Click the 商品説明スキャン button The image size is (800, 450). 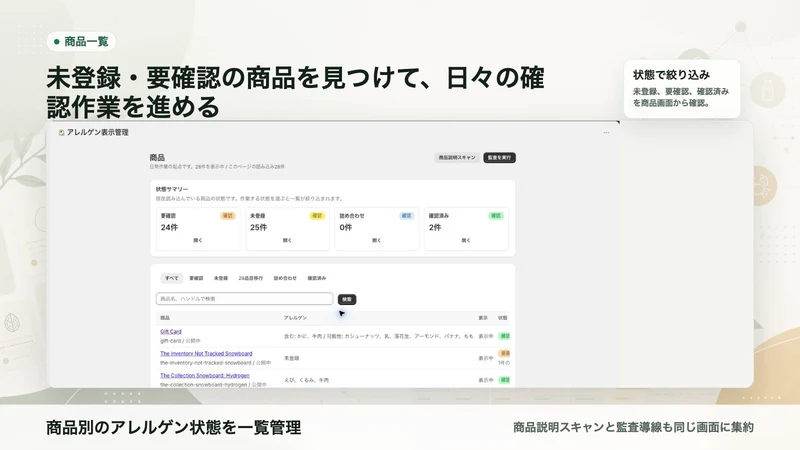tap(457, 158)
